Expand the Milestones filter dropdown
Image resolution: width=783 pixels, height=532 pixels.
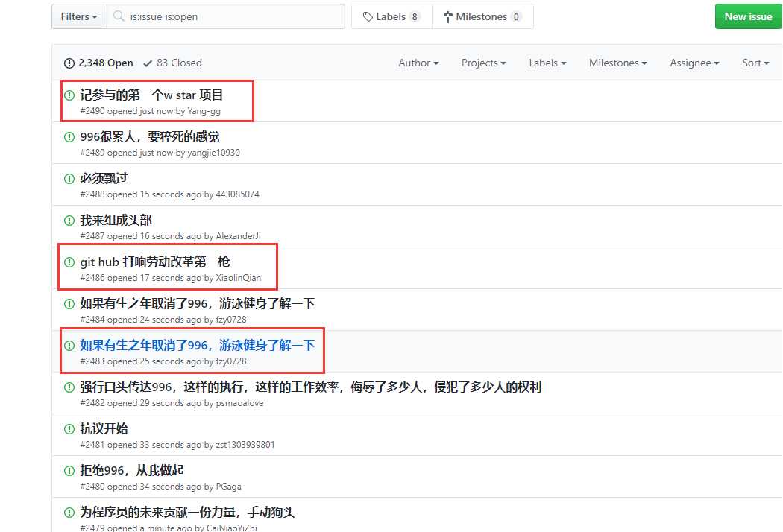(x=617, y=63)
